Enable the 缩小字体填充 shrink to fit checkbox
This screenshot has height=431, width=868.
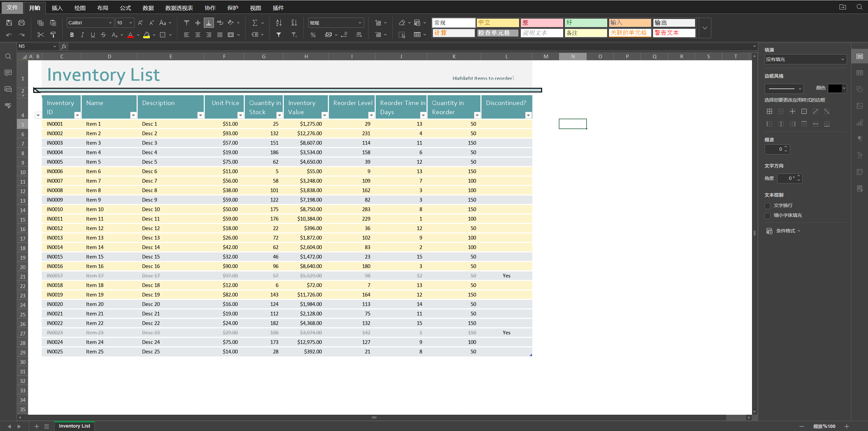coord(768,215)
